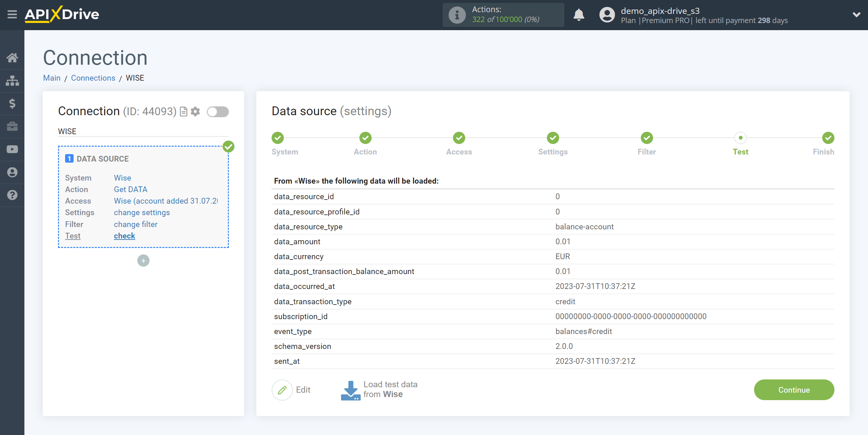Follow the Connections breadcrumb link
Image resolution: width=868 pixels, height=435 pixels.
93,78
